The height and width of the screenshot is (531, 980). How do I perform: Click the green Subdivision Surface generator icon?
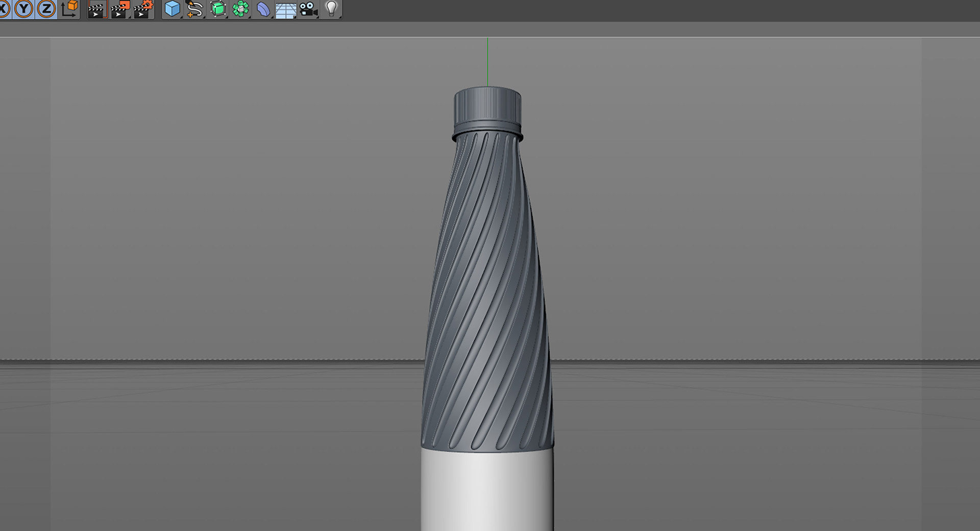point(218,9)
